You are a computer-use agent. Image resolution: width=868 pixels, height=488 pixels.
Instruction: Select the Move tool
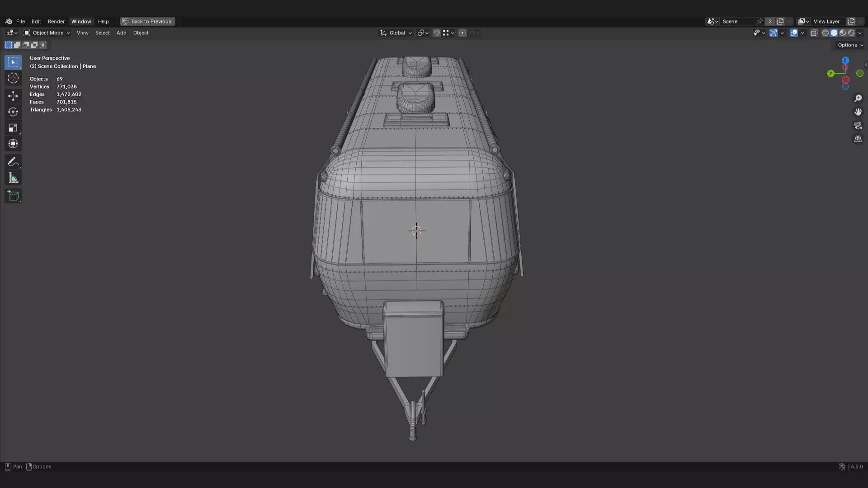[x=13, y=95]
